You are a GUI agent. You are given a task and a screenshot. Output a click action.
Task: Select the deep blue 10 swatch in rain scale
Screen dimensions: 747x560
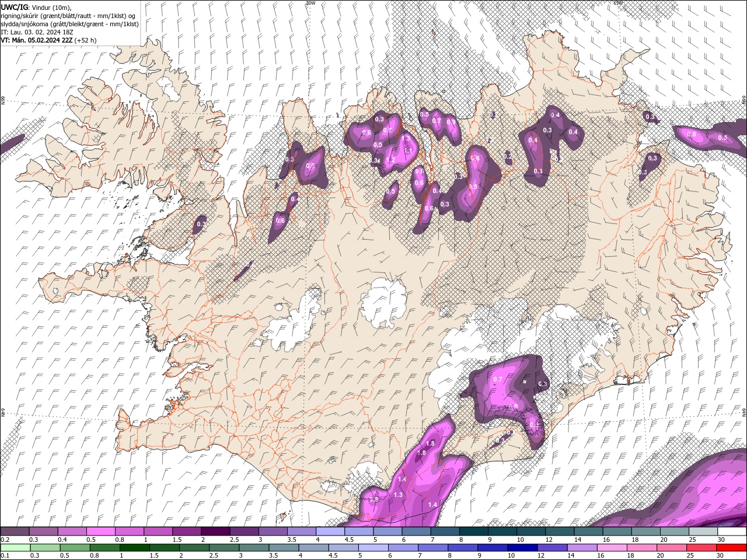[522, 548]
